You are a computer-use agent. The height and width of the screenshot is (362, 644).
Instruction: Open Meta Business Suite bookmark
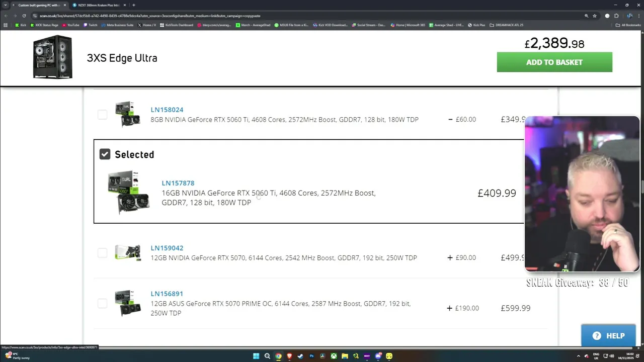coord(118,25)
